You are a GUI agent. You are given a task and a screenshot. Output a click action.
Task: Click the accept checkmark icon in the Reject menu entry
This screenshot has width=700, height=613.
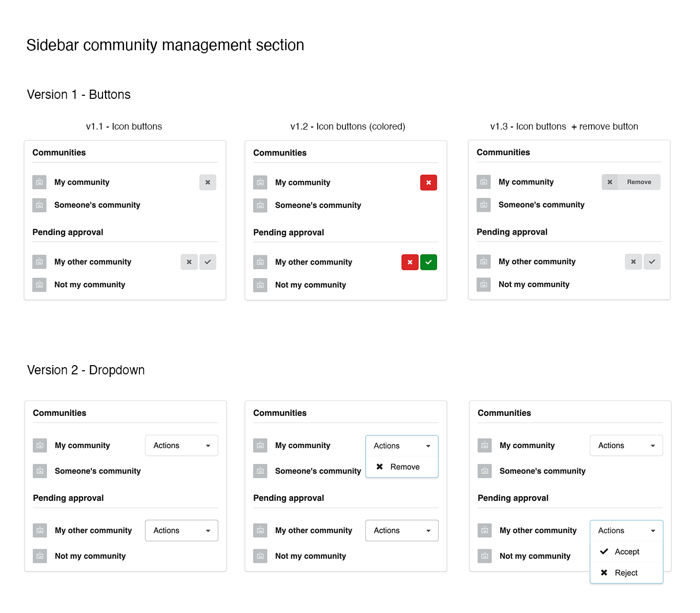pos(604,552)
